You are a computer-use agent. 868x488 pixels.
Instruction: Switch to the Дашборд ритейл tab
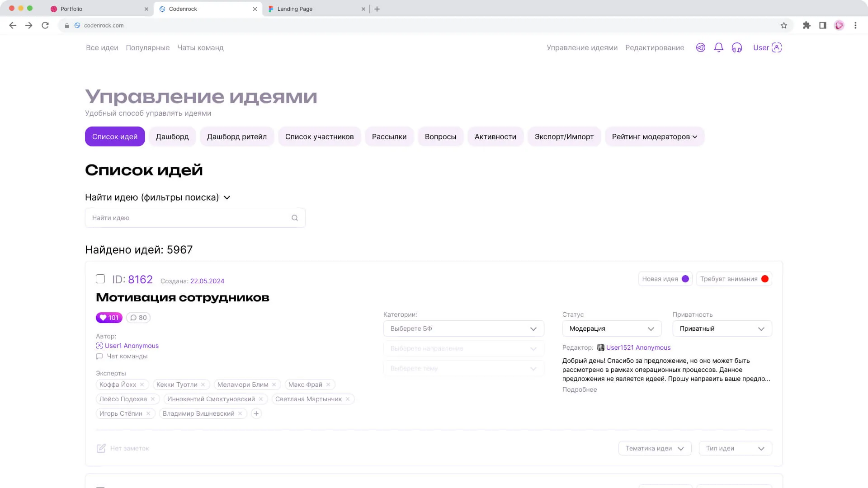point(237,136)
